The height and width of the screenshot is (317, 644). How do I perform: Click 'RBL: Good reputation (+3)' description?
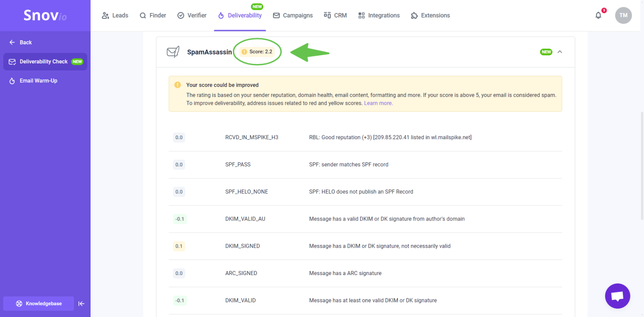click(x=390, y=138)
